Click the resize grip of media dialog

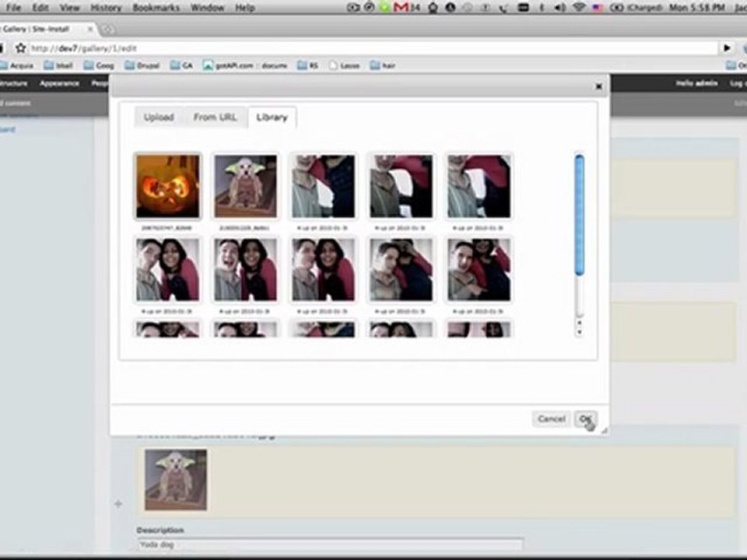click(604, 430)
